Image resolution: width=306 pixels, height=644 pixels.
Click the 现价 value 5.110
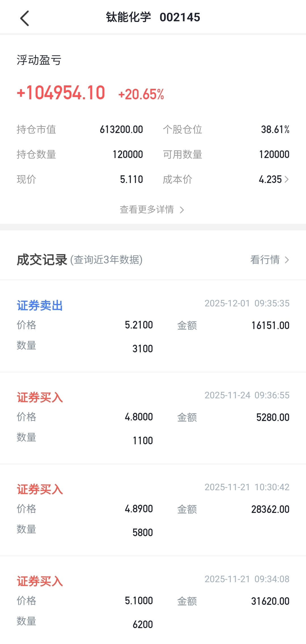[131, 179]
